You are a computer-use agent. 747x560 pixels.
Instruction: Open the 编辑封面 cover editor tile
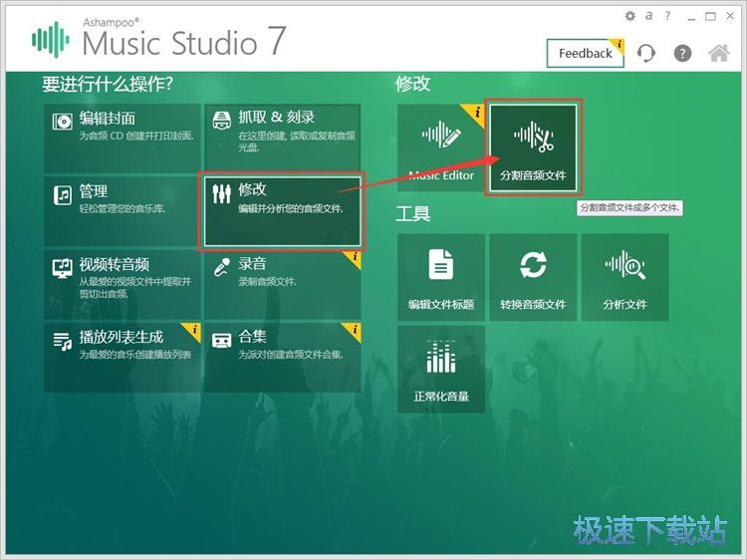point(123,139)
